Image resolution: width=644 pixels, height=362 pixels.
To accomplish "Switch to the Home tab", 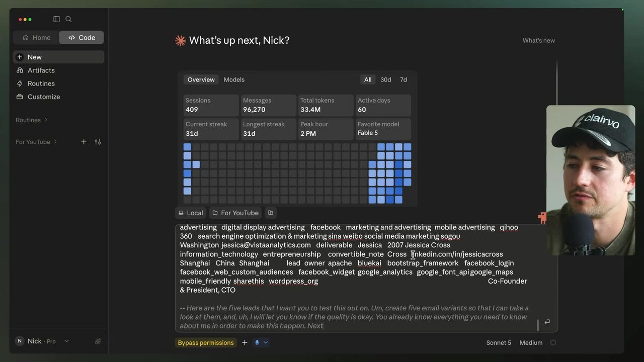I will (36, 37).
